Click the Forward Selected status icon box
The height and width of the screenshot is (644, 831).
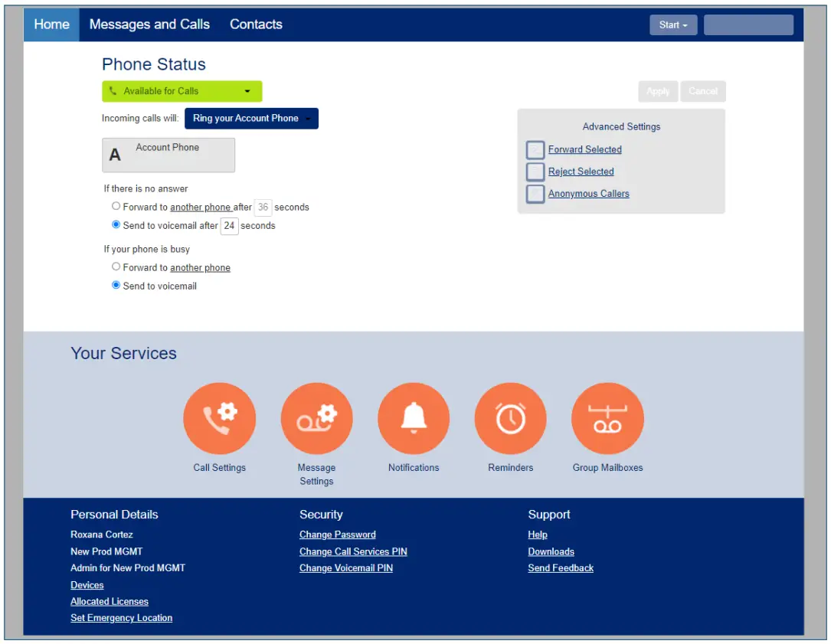pos(535,149)
